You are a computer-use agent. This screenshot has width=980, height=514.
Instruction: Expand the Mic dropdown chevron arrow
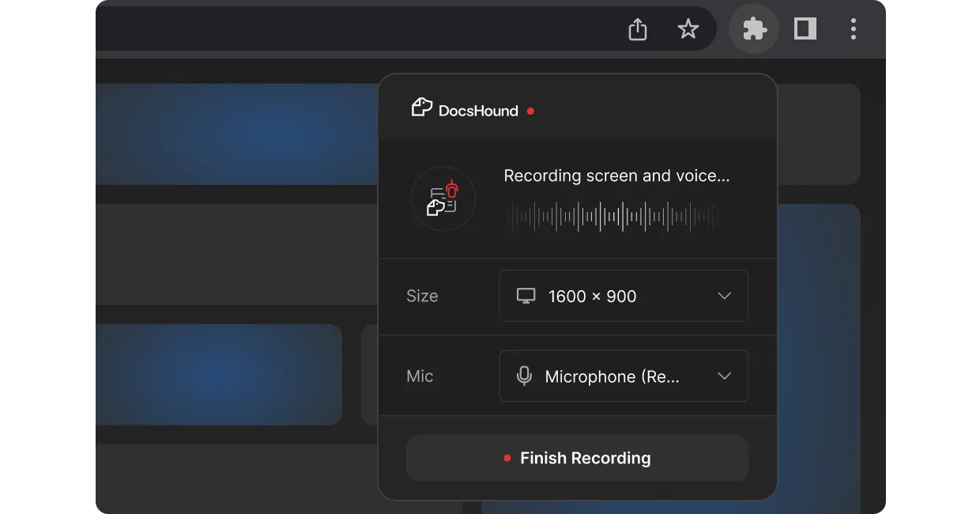[x=724, y=376]
